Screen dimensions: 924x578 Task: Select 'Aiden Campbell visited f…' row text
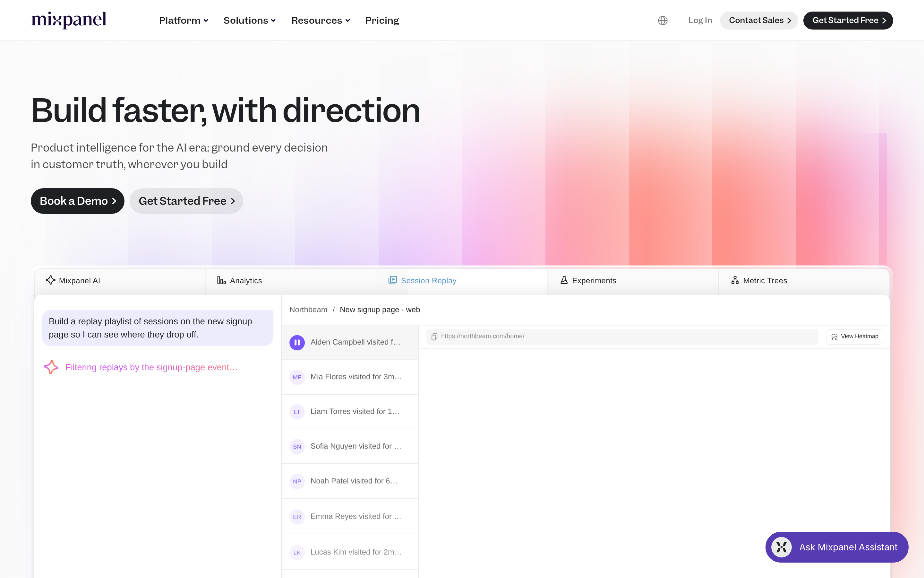355,342
